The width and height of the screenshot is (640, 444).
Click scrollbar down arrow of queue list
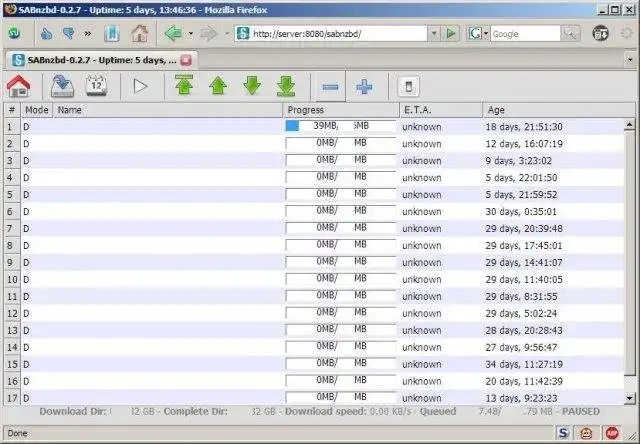pyautogui.click(x=630, y=397)
